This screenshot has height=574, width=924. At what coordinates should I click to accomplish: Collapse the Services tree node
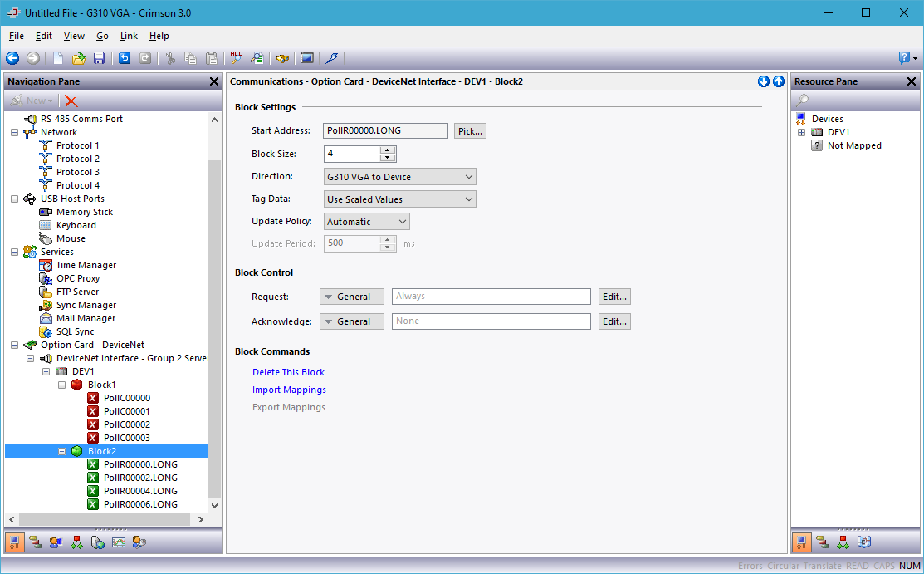tap(14, 252)
